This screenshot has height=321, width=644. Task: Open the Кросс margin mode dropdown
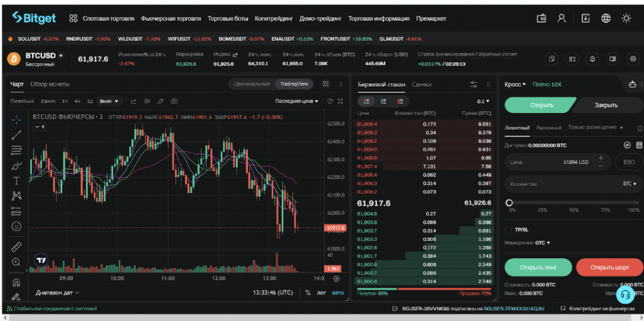(x=515, y=84)
